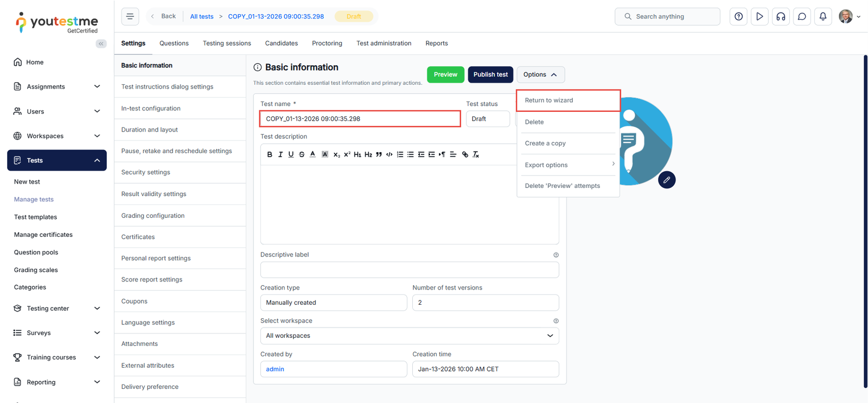
Task: Follow the All tests breadcrumb link
Action: point(202,16)
